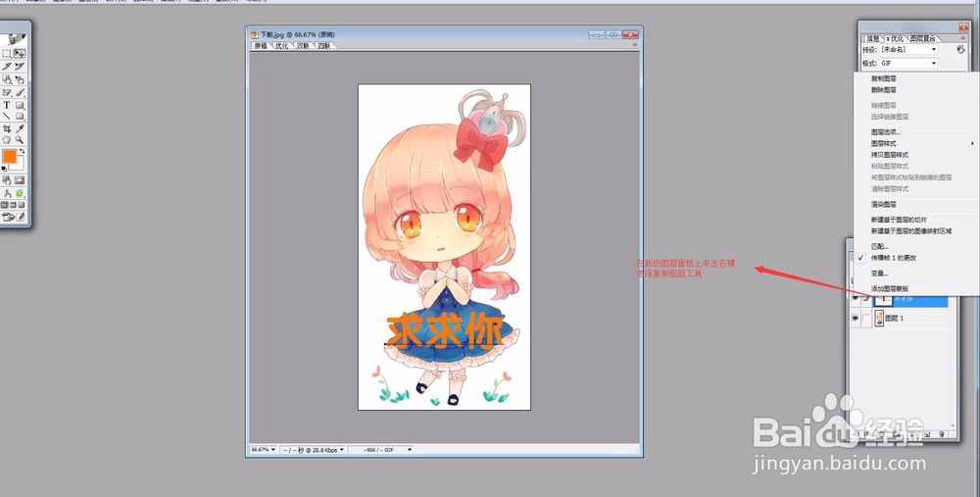Select the Rectangular Marquee tool
This screenshot has width=980, height=497.
[x=6, y=54]
